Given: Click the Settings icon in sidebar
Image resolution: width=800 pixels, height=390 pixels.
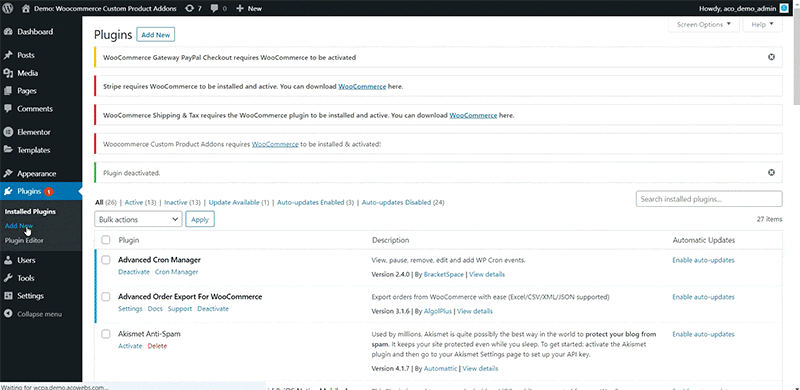Looking at the screenshot, I should coord(8,296).
